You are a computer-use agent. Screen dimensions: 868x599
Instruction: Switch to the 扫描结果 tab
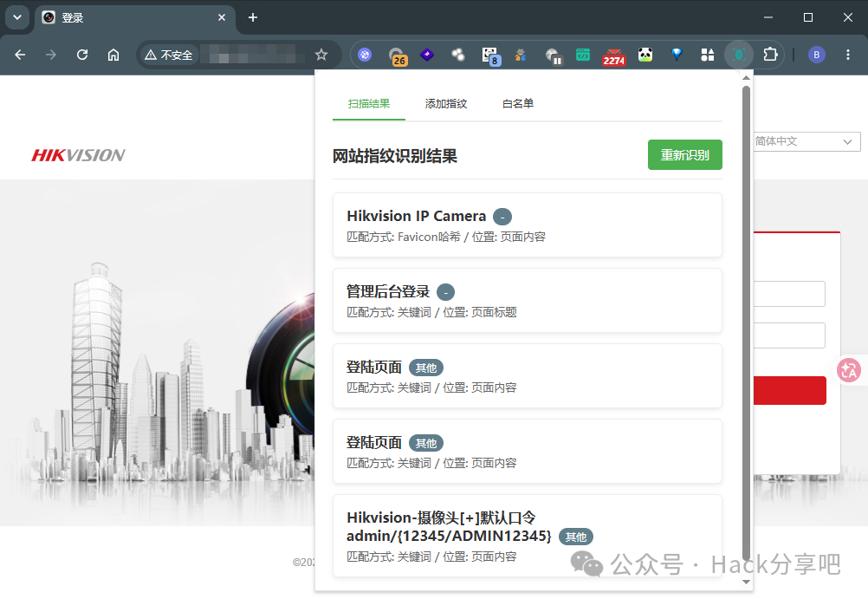369,104
